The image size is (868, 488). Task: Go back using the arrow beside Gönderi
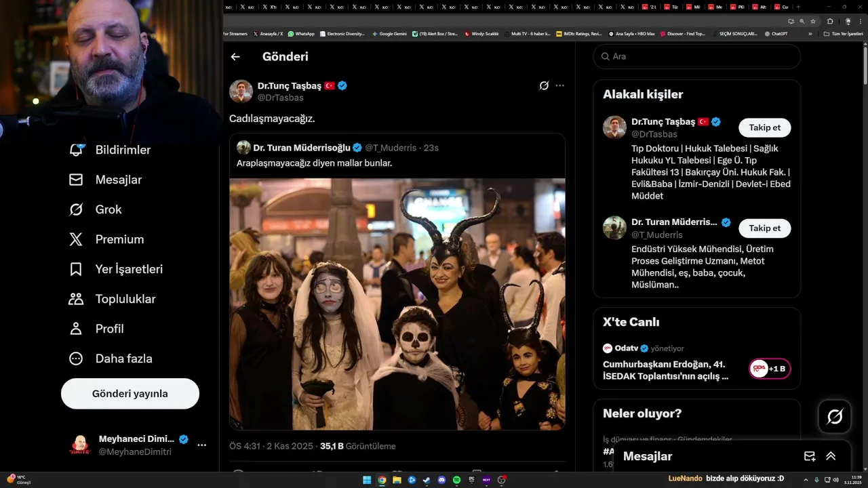coord(235,57)
